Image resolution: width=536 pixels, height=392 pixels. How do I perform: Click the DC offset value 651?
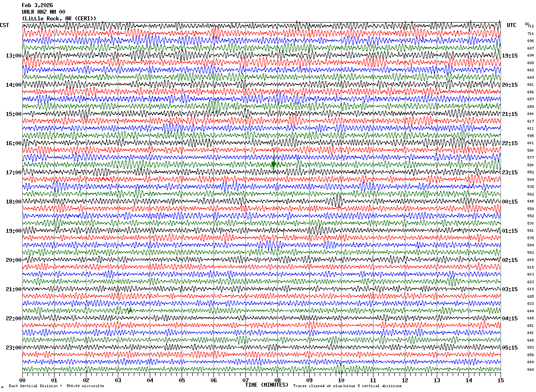531,326
